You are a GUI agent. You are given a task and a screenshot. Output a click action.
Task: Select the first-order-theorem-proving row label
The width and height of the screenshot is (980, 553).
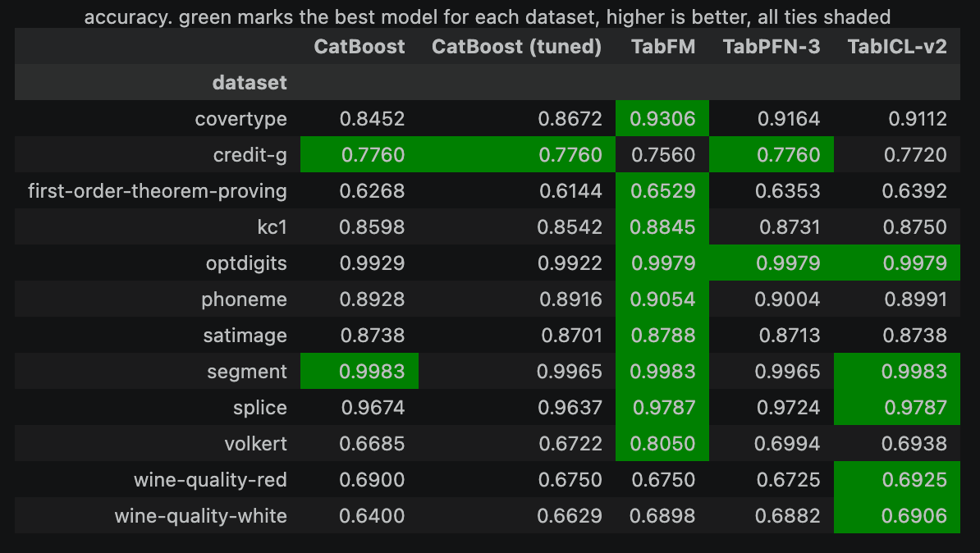click(x=158, y=191)
